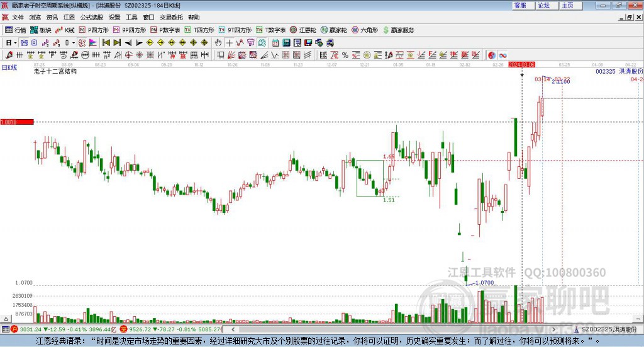
Task: Open the 江恩 menu
Action: coord(69,17)
